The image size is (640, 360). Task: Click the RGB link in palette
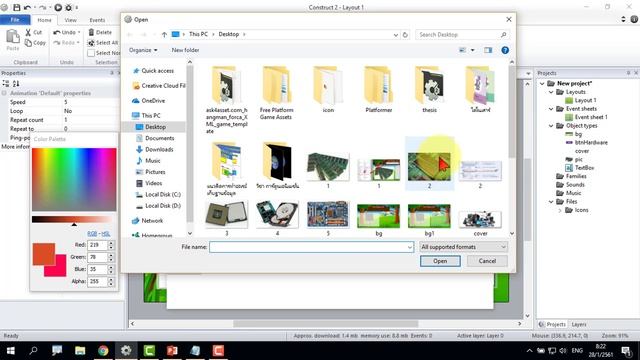(x=92, y=233)
